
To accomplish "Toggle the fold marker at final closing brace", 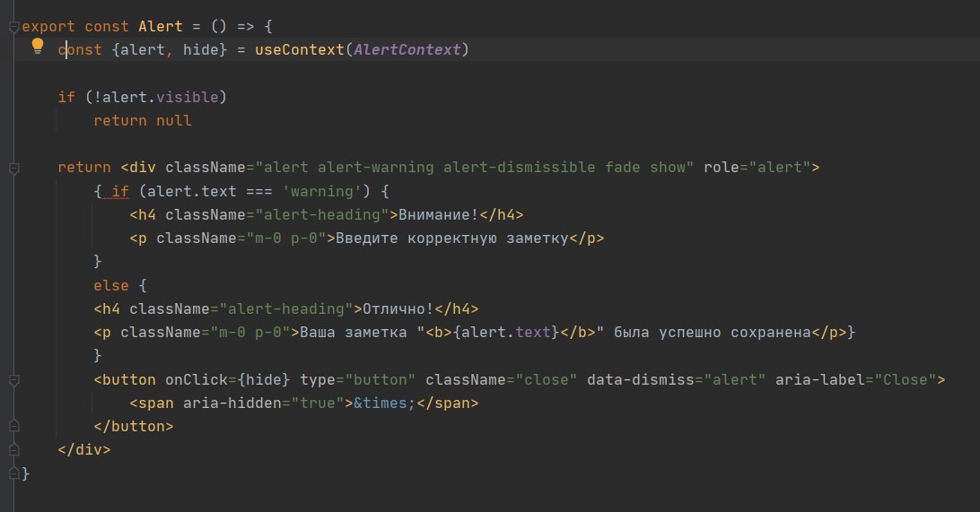I will click(13, 473).
